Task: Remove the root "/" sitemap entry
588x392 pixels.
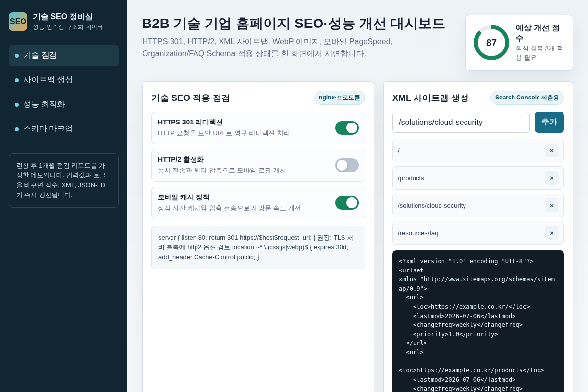Action: tap(552, 150)
